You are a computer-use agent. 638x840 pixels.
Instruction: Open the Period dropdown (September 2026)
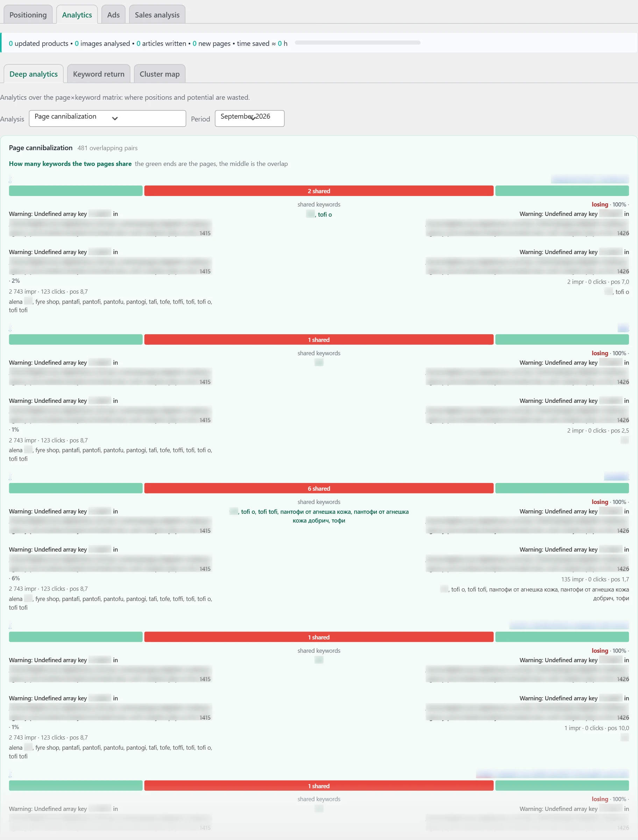click(249, 118)
